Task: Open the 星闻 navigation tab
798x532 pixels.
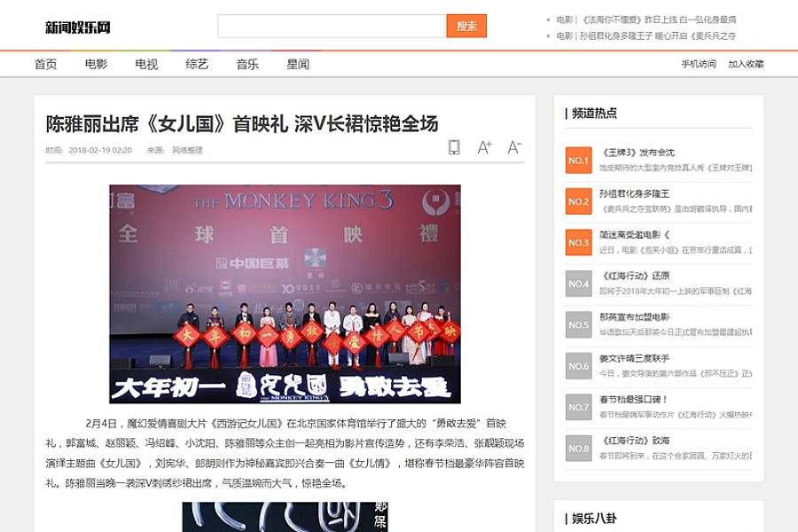Action: pyautogui.click(x=298, y=64)
